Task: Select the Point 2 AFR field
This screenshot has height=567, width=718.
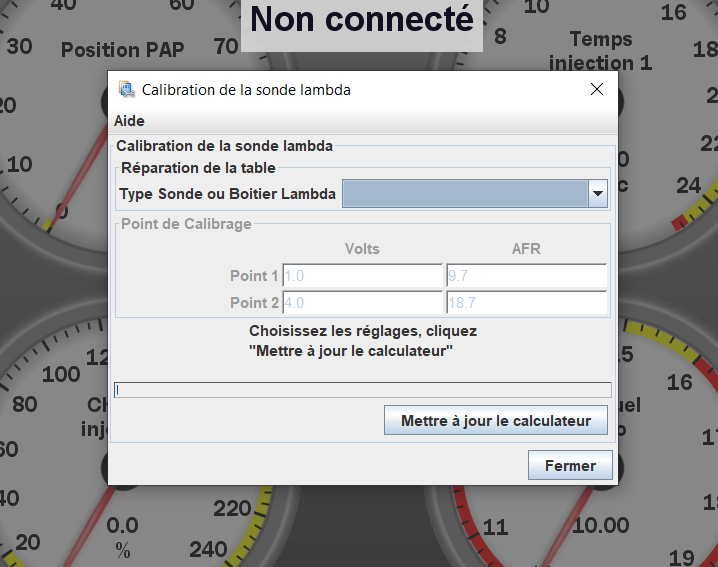Action: [526, 303]
